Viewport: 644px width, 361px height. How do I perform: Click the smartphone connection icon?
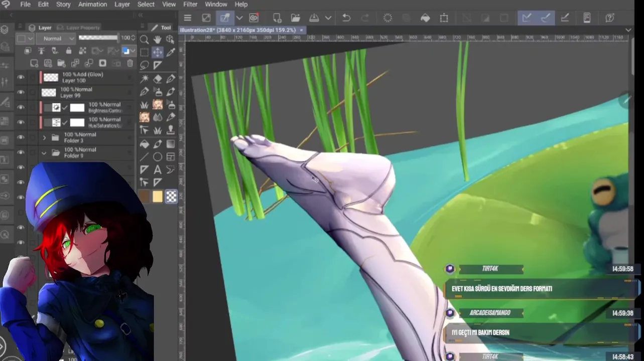click(587, 18)
